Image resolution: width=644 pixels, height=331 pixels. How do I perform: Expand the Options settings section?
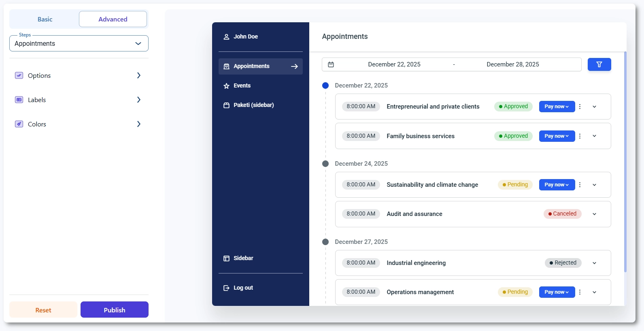point(79,76)
